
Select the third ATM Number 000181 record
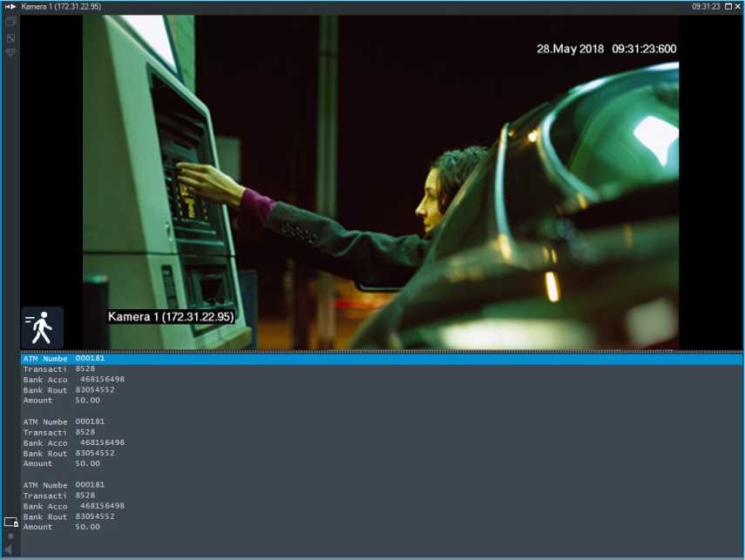(64, 484)
